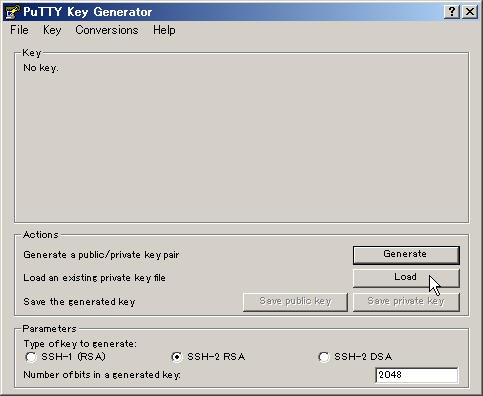This screenshot has width=483, height=396.
Task: Open the Help menu
Action: (164, 30)
